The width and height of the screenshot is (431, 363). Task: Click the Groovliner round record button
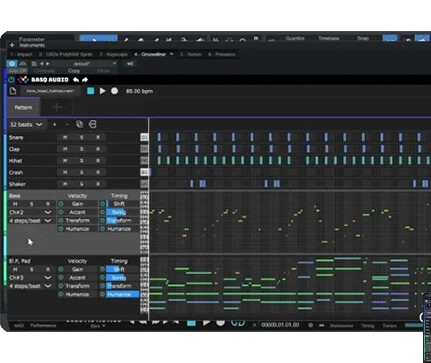pos(114,91)
